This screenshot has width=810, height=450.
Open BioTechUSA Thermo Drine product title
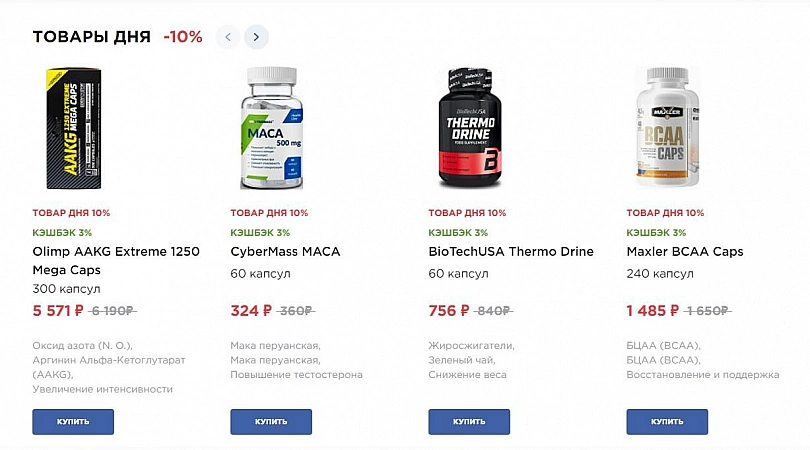(x=511, y=251)
